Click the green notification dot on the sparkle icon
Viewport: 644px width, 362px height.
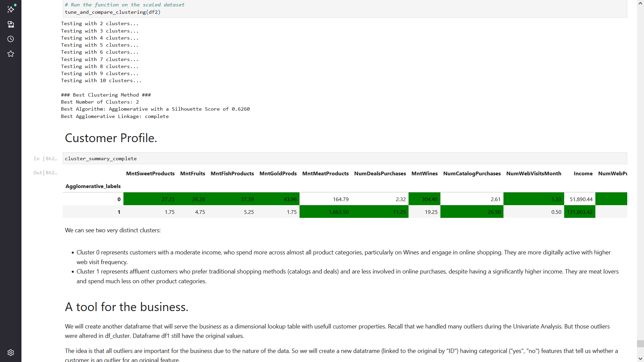tap(14, 5)
